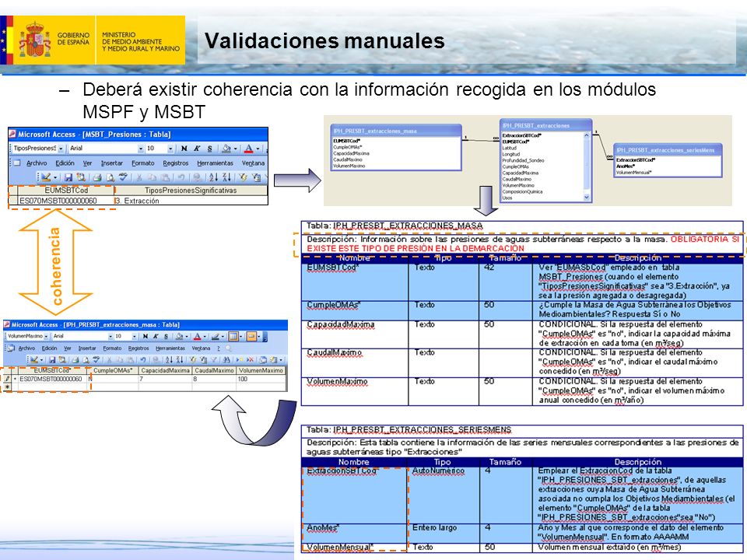The image size is (747, 560).
Task: Click Print Preview icon in MSBT_Presiones toolbar
Action: 110,177
